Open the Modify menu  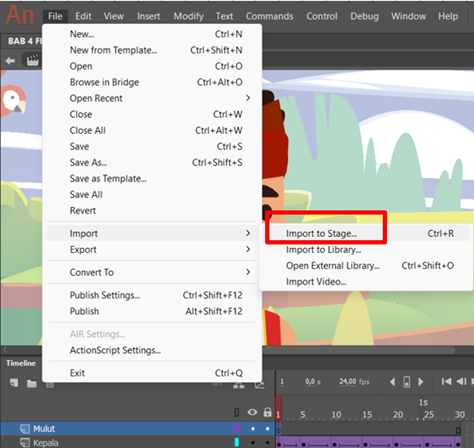(188, 16)
